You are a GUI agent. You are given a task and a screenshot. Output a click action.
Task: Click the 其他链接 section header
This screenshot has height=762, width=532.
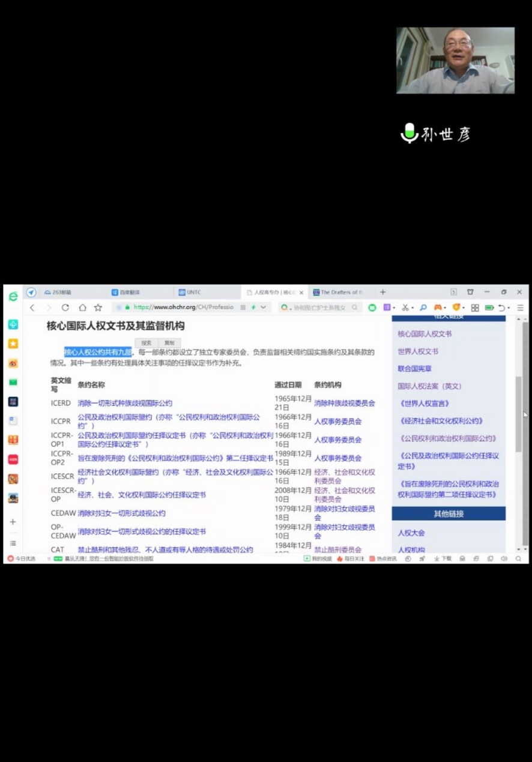tap(449, 514)
